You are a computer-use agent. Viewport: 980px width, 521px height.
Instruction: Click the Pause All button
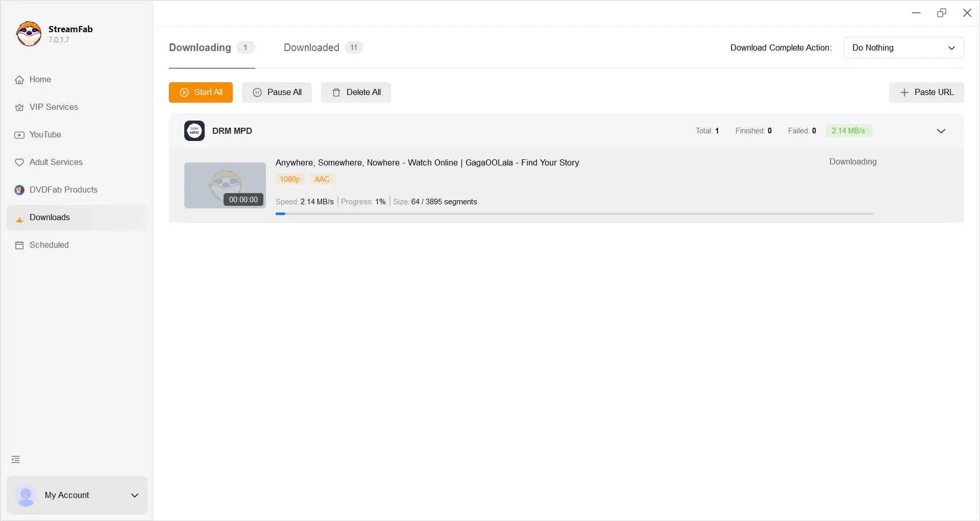click(277, 92)
